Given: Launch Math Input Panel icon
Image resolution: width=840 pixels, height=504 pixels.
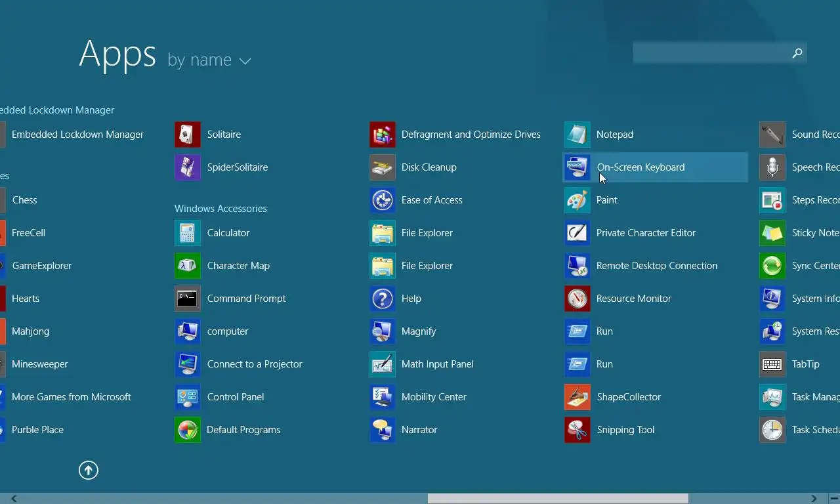Looking at the screenshot, I should [x=383, y=364].
